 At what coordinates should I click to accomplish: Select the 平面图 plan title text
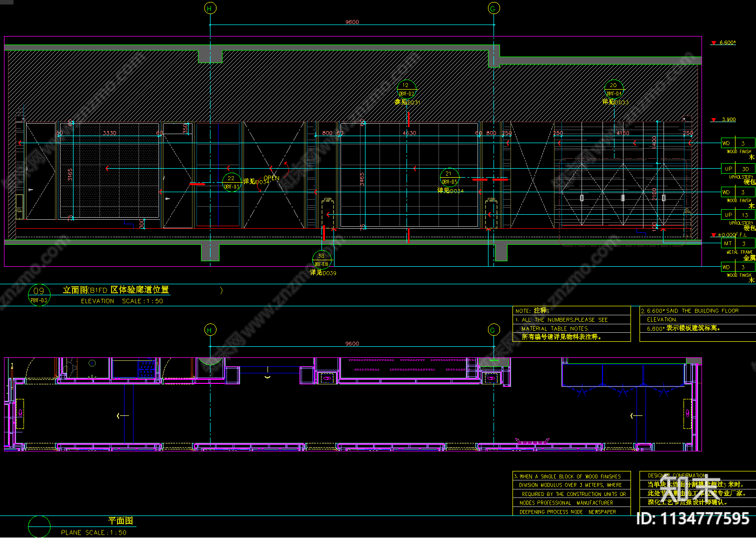[120, 520]
